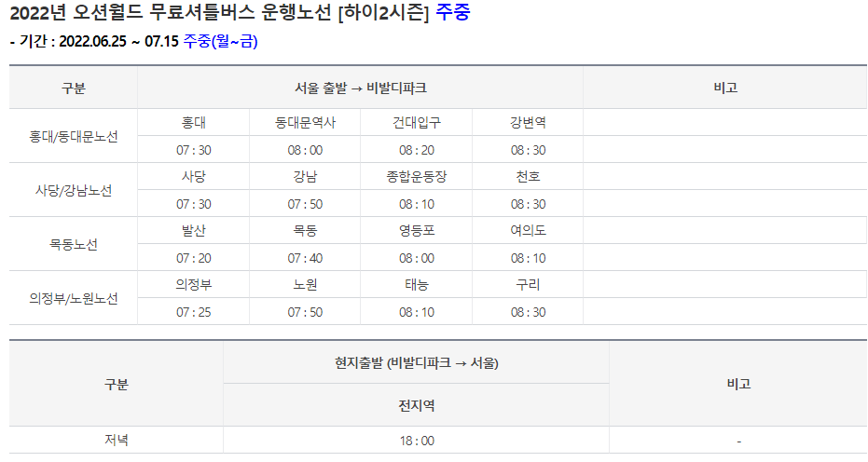Click the 2022.06.25 ~ 07.15 period dates
Image resolution: width=868 pixels, height=462 pixels.
point(118,42)
